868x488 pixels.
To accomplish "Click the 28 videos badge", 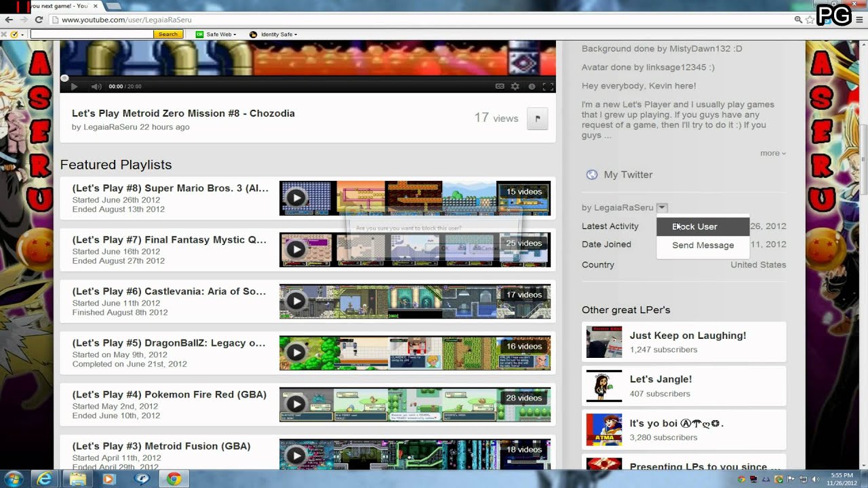I will [x=524, y=398].
